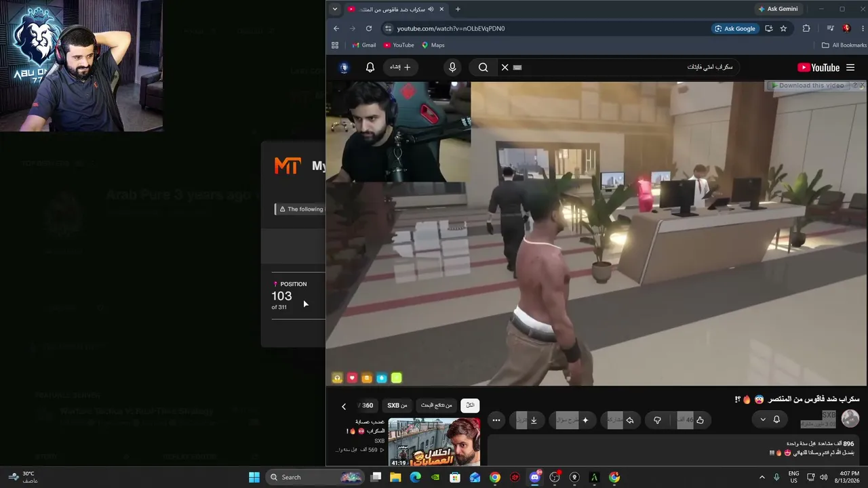Open the media controls icon in Chrome toolbar
The height and width of the screenshot is (488, 868).
click(x=830, y=28)
